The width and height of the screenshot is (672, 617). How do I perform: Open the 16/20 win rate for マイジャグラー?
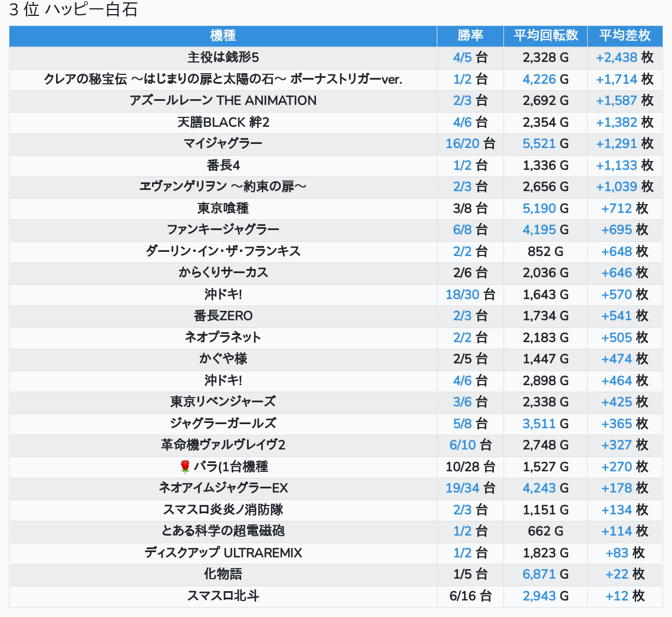pos(463,143)
